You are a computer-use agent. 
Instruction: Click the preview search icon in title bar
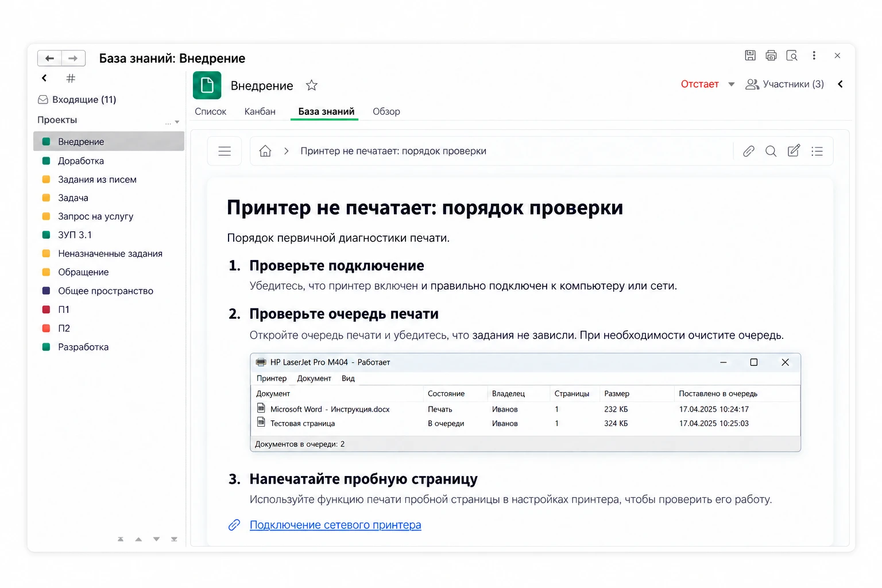pos(792,56)
